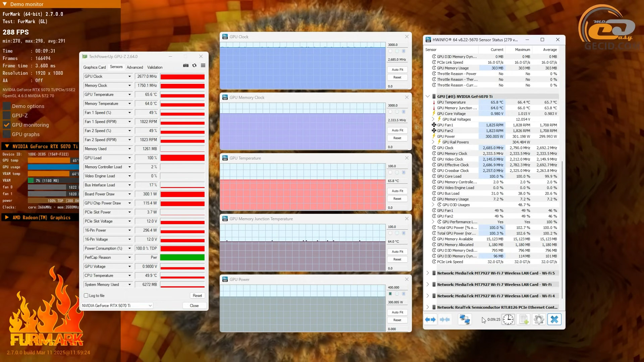Image resolution: width=644 pixels, height=362 pixels.
Task: Click Reset in GPU Power graph
Action: point(397,320)
